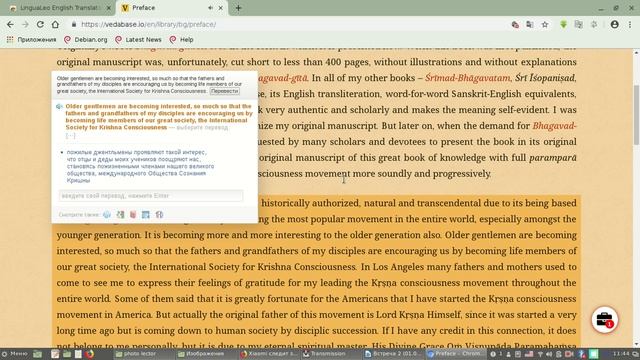Image resolution: width=640 pixels, height=360 pixels.
Task: Click the Śrī Īśopaniṣad book link
Action: point(545,78)
